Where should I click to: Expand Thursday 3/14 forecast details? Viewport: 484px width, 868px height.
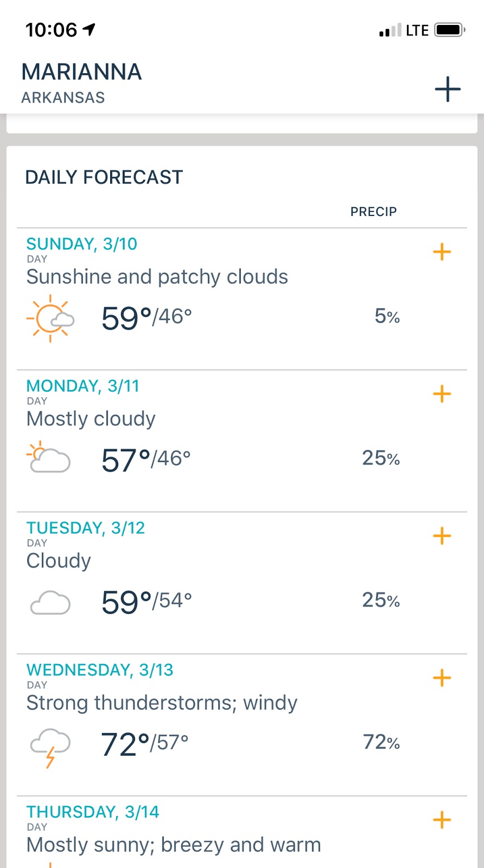(x=442, y=820)
